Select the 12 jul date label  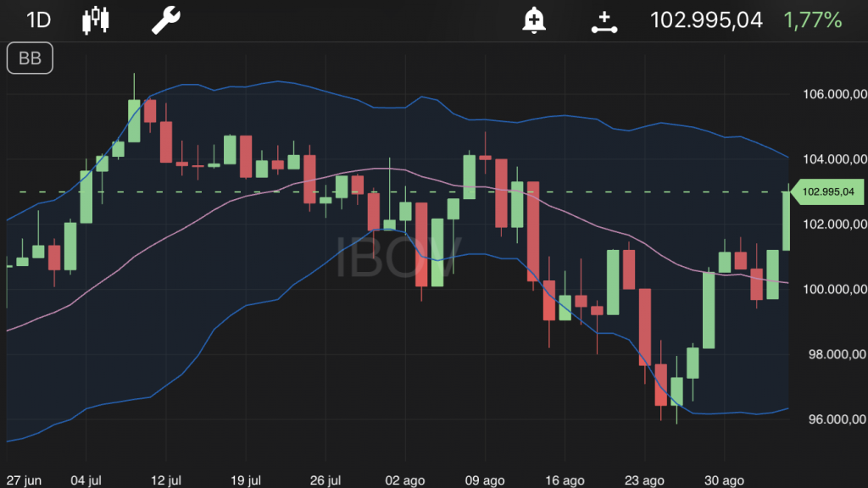(x=166, y=480)
